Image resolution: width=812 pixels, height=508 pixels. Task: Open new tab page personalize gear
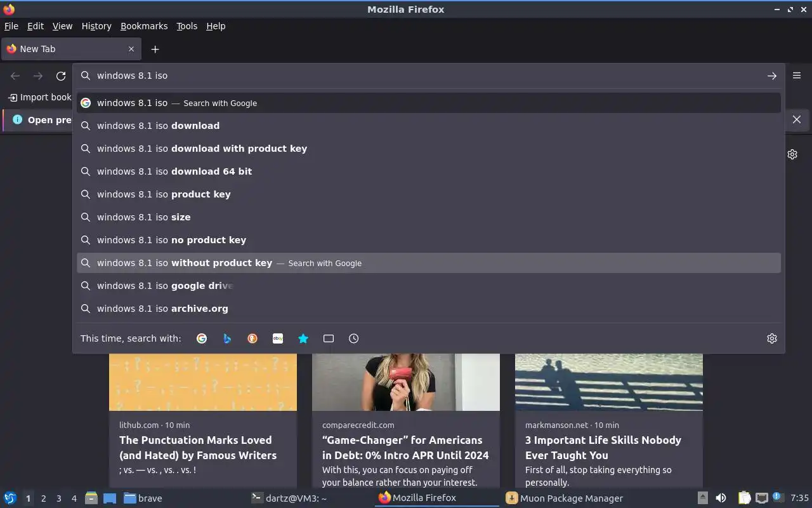pyautogui.click(x=792, y=154)
